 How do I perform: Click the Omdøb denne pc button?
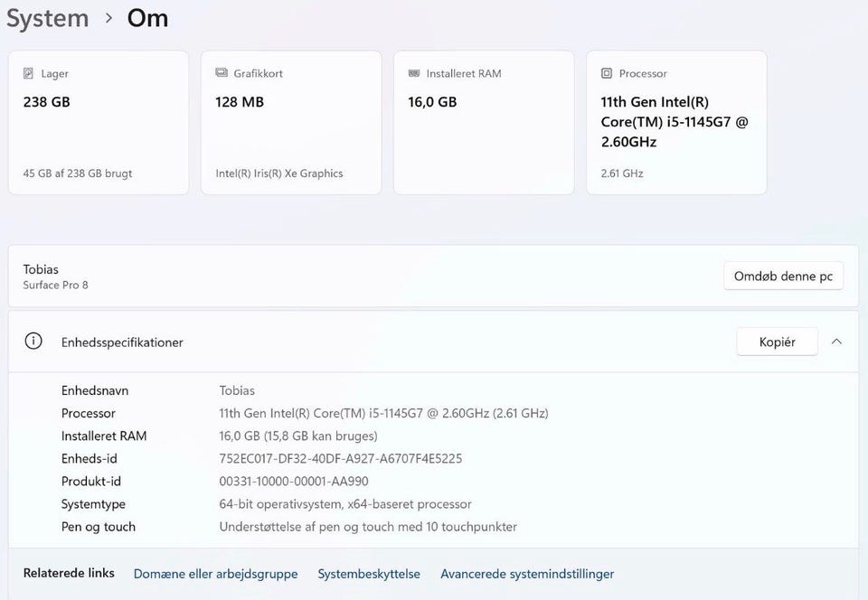click(783, 277)
